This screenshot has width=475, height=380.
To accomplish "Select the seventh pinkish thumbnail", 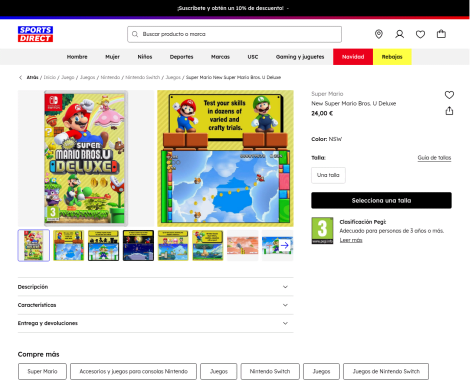I will (243, 245).
